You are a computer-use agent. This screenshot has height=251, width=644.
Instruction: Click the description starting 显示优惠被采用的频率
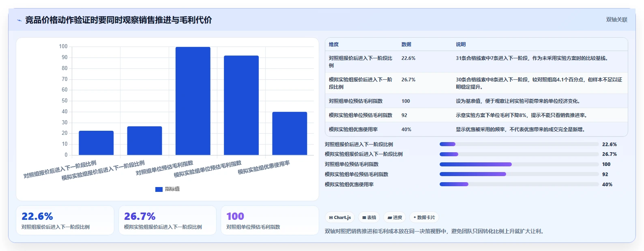point(520,130)
